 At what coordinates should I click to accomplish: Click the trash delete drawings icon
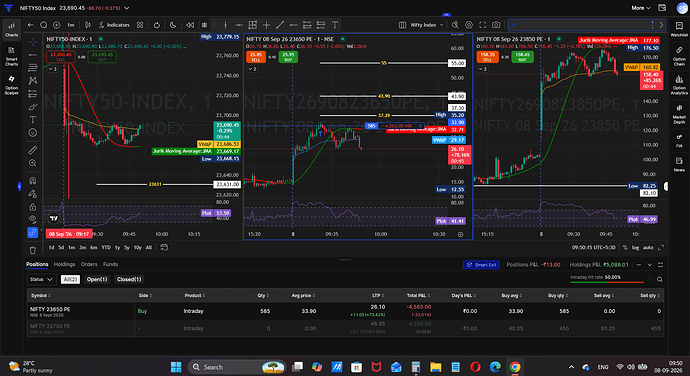click(33, 250)
